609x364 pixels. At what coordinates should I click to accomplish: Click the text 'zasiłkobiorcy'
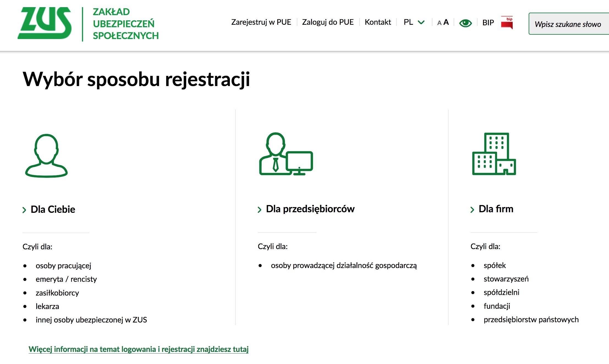coord(57,293)
